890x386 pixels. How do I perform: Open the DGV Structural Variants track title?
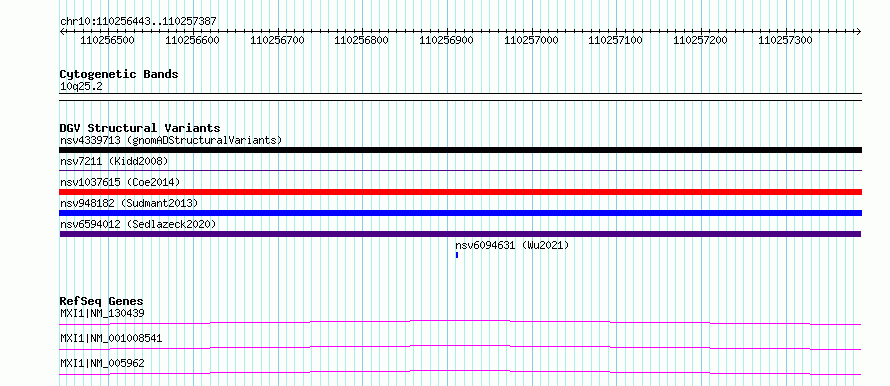click(x=140, y=128)
